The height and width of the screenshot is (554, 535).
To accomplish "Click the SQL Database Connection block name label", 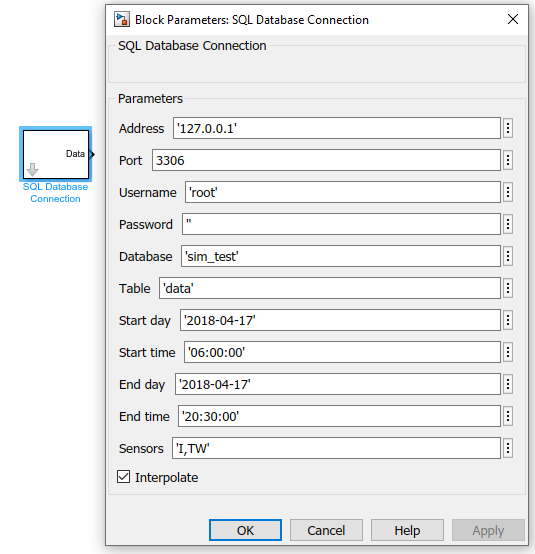I will pyautogui.click(x=55, y=193).
